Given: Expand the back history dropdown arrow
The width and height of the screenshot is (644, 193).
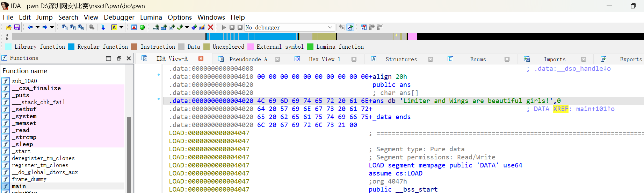Looking at the screenshot, I should pyautogui.click(x=37, y=27).
